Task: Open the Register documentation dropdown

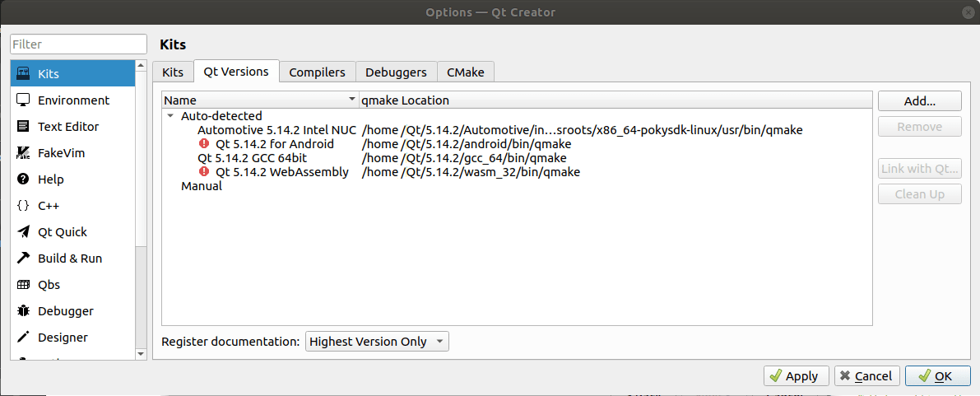Action: tap(377, 342)
